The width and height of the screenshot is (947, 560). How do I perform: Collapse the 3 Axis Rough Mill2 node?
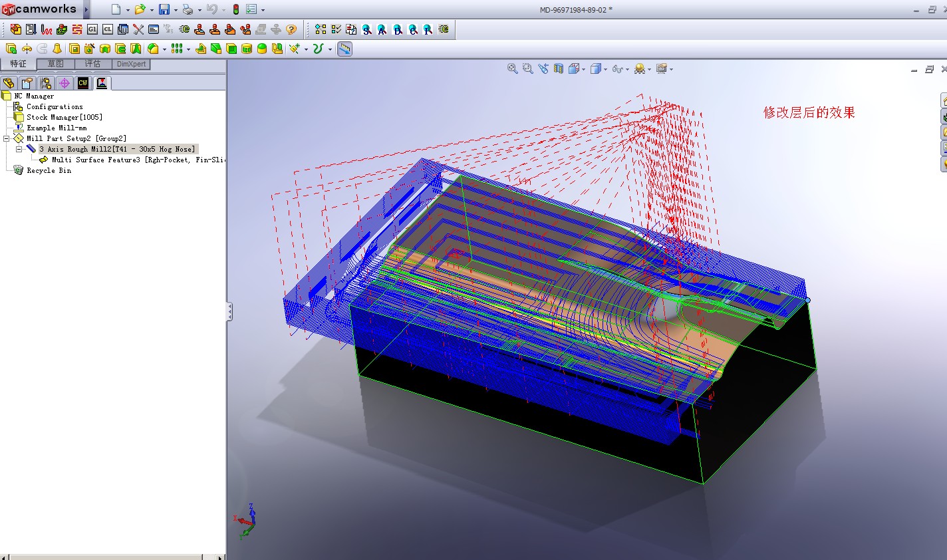19,149
